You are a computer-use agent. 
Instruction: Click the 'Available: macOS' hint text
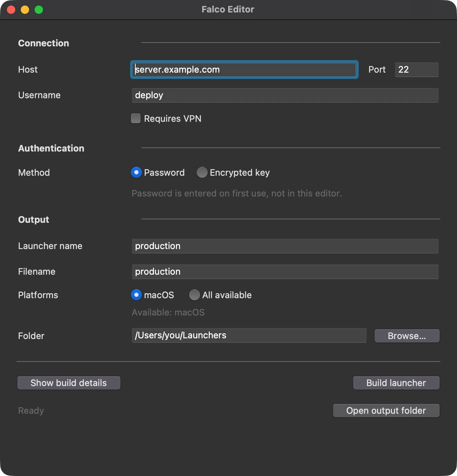(168, 312)
